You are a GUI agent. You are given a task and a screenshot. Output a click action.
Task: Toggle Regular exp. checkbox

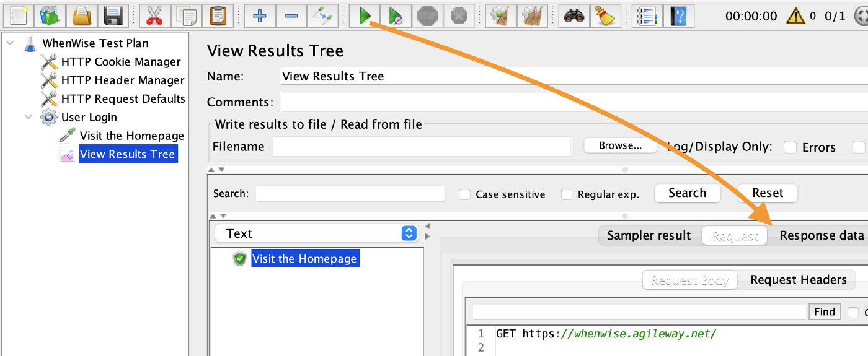567,194
